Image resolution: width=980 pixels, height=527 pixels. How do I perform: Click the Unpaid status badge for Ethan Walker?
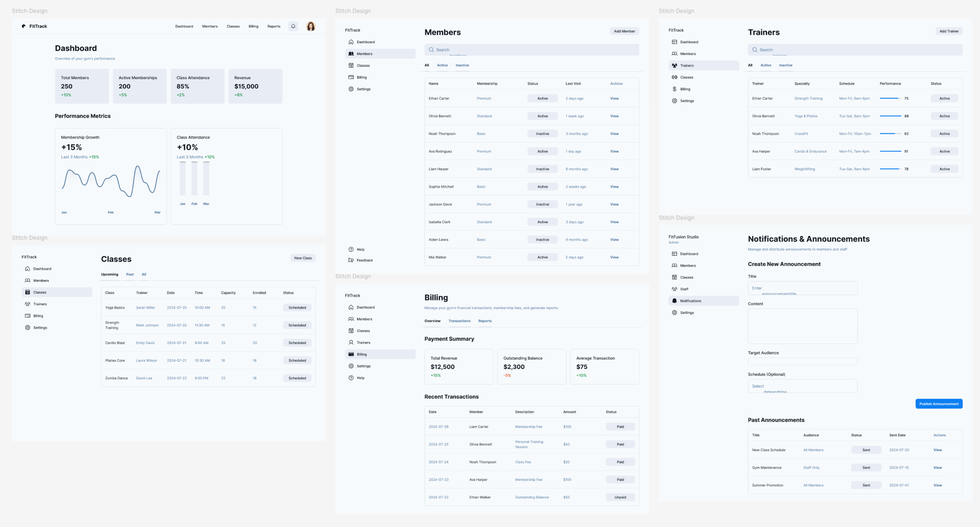click(620, 497)
